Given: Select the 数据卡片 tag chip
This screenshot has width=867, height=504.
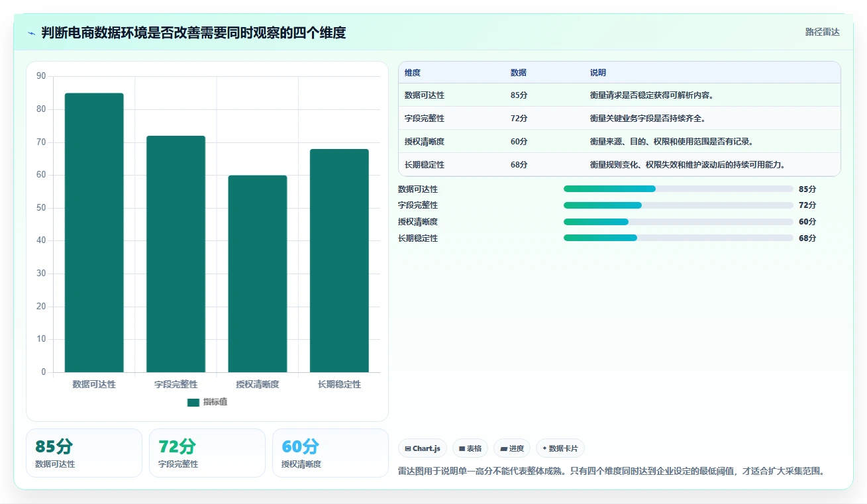Looking at the screenshot, I should pos(560,448).
